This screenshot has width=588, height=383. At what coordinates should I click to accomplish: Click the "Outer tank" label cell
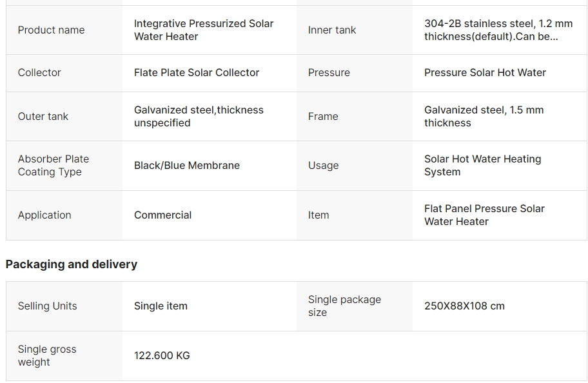pos(43,117)
